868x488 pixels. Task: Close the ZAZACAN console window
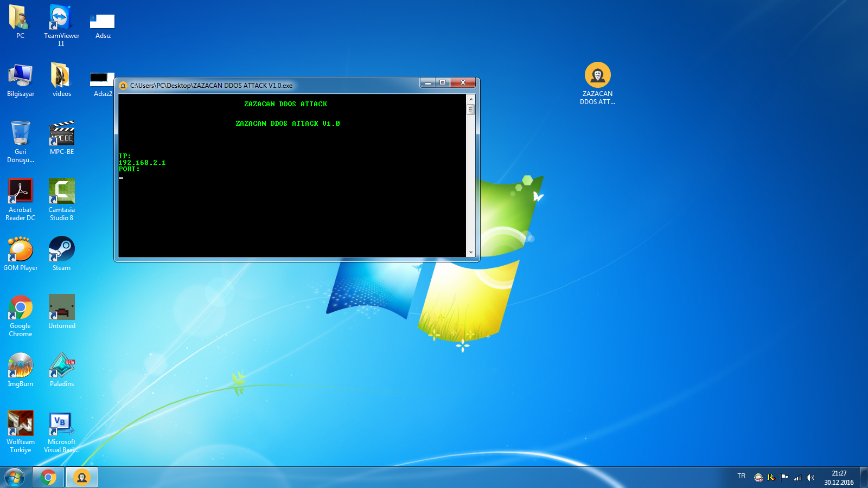(x=463, y=82)
